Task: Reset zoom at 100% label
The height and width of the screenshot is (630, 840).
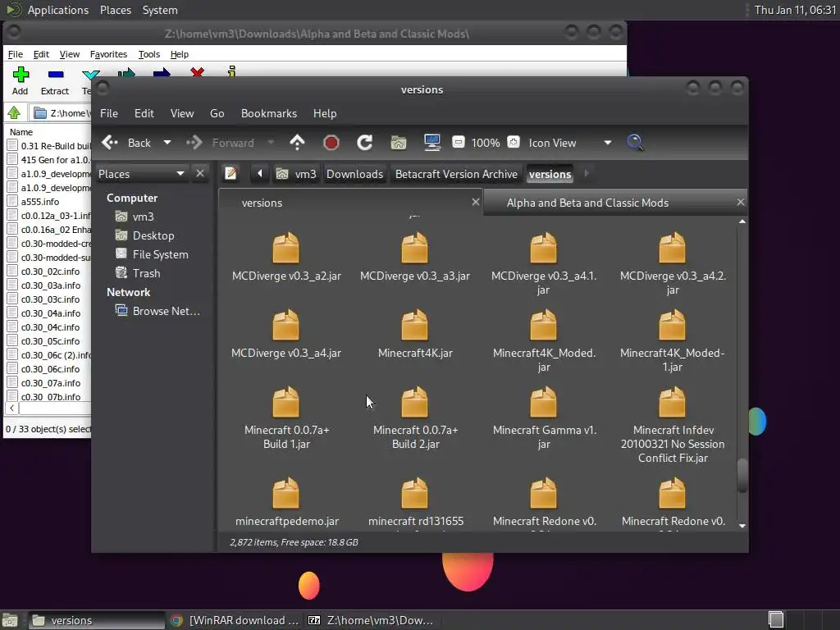Action: pos(486,143)
